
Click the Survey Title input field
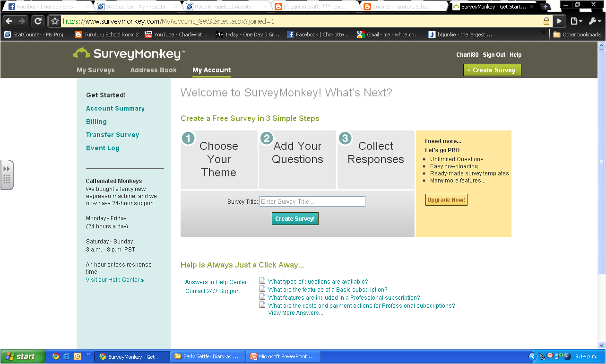[312, 201]
